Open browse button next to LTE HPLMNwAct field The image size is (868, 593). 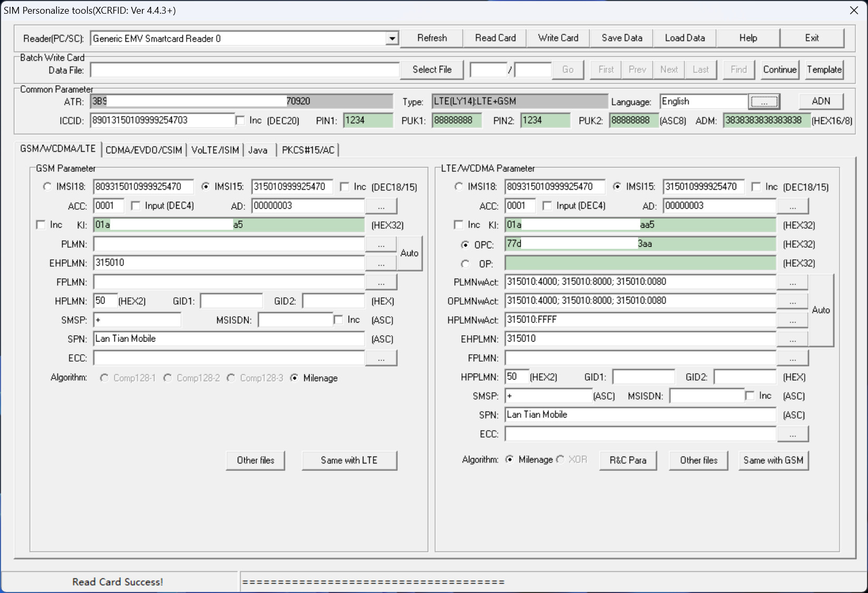click(792, 320)
